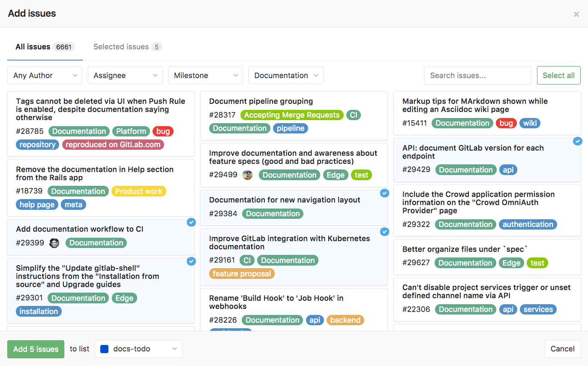Unselect issue #29429 via the checkmark badge
Screen dimensions: 588x366
(578, 141)
